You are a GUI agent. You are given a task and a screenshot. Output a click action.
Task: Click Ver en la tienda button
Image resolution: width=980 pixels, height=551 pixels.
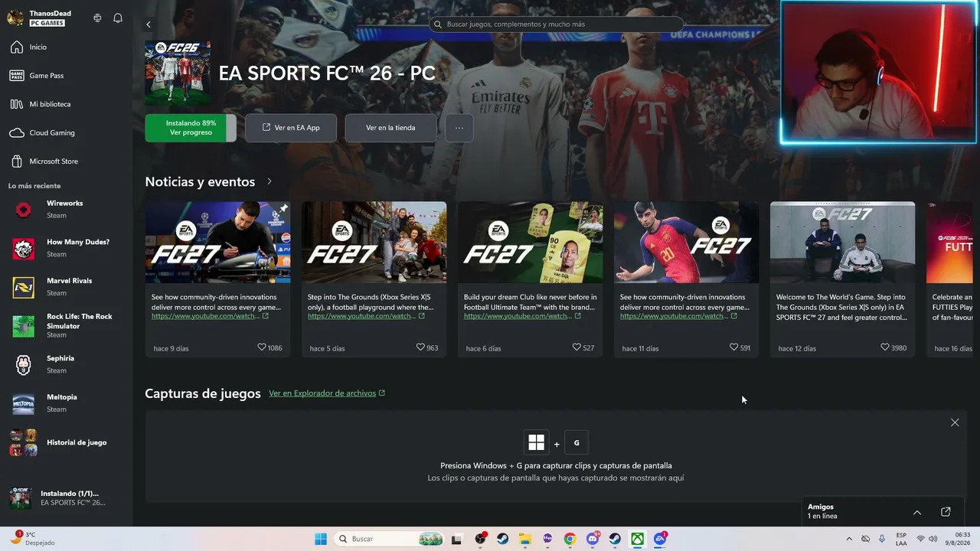pos(390,128)
